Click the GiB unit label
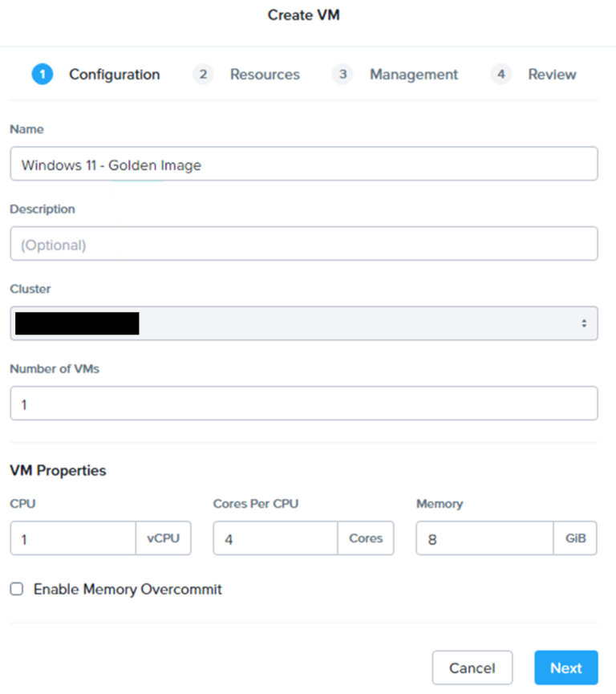 coord(575,538)
